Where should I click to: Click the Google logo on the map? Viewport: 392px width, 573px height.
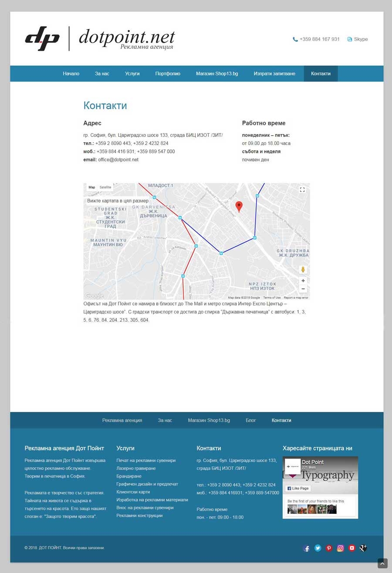[x=94, y=296]
